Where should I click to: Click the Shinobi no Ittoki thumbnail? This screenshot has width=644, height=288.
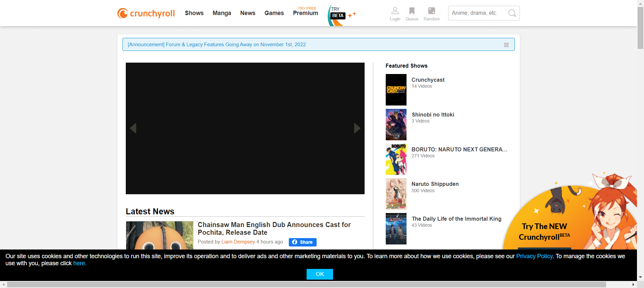396,125
